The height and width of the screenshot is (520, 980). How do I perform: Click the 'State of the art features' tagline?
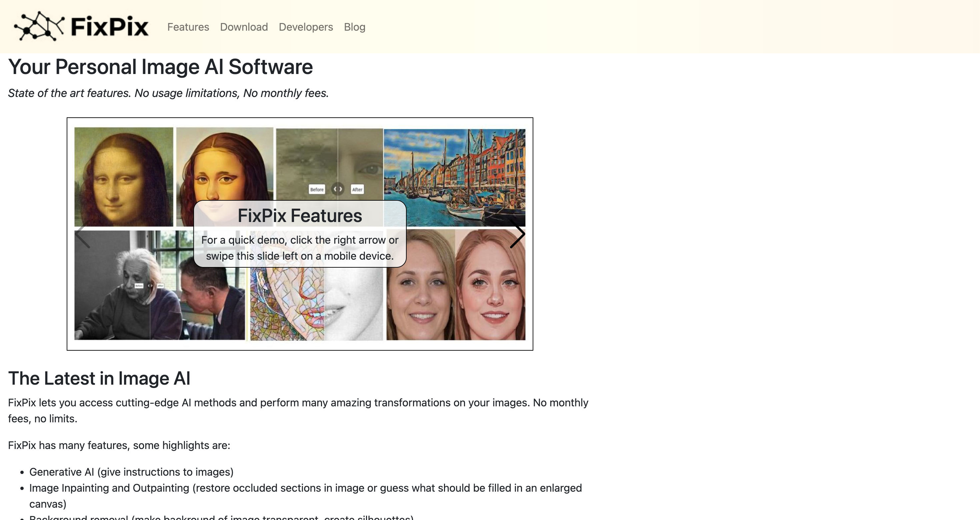click(168, 93)
